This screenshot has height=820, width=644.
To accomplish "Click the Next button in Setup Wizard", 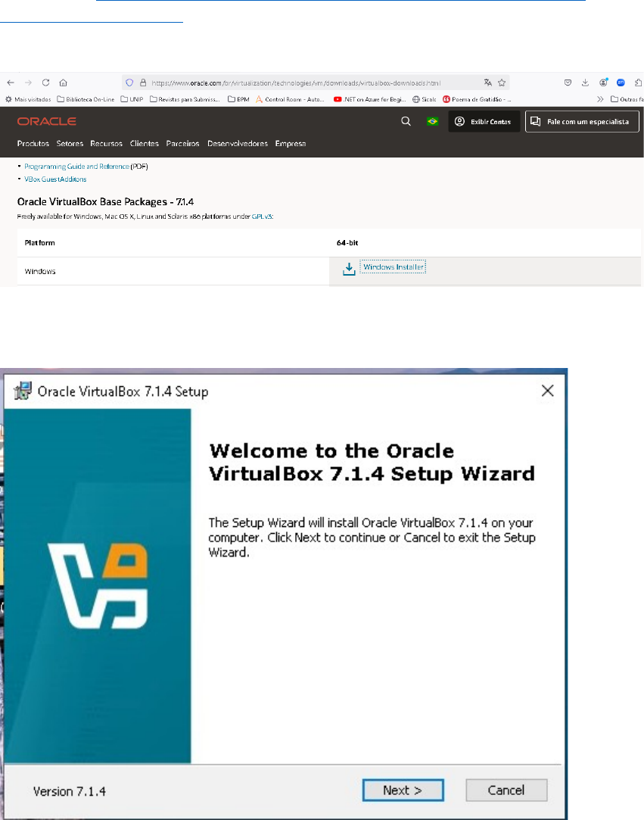I will [403, 790].
